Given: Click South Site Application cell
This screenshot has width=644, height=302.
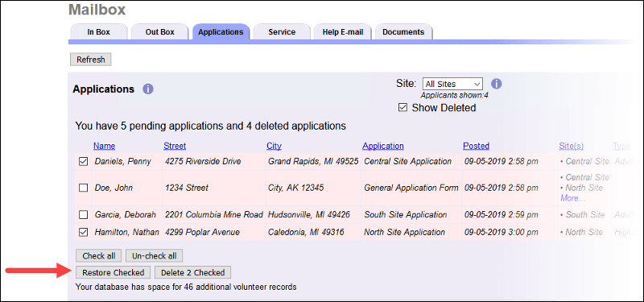Looking at the screenshot, I should [406, 215].
